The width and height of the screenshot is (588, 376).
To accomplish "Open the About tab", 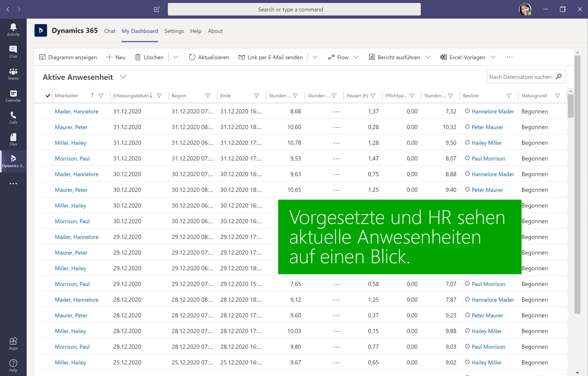I will pyautogui.click(x=215, y=31).
